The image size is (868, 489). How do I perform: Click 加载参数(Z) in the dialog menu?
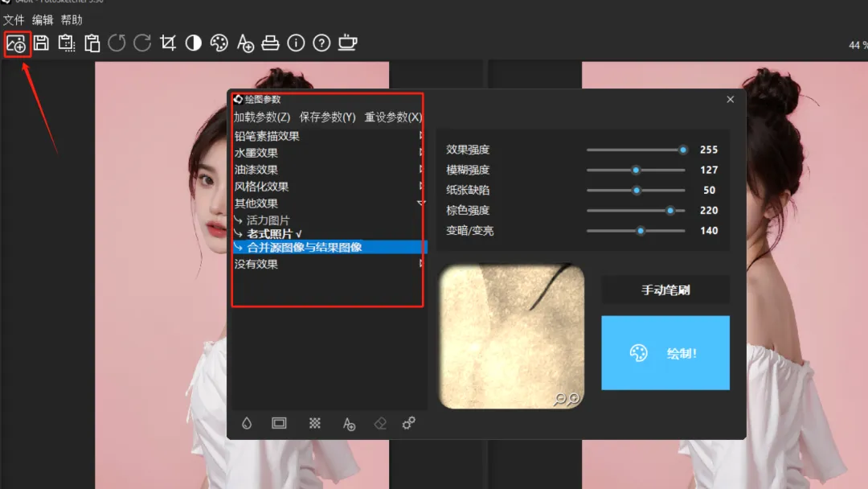262,117
